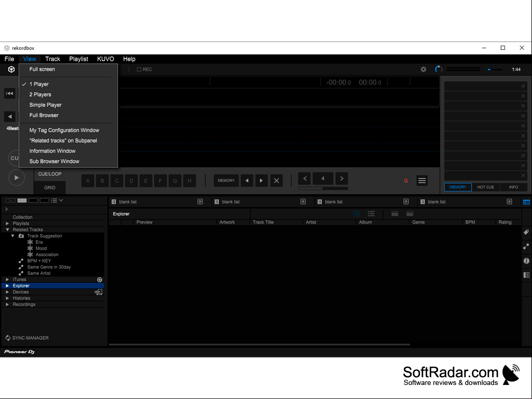Expand the Recordings tree node

click(7, 305)
